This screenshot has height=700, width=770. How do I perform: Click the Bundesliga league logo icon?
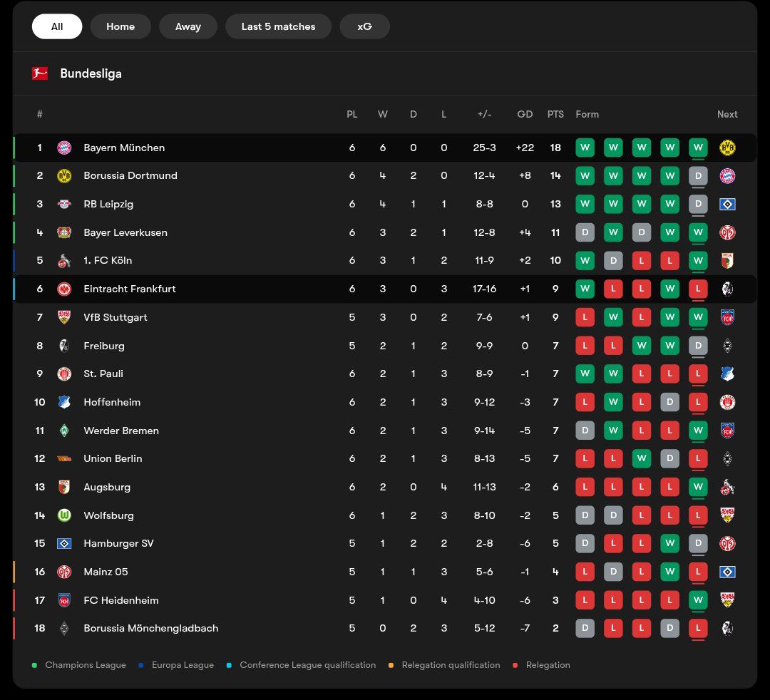coord(40,73)
